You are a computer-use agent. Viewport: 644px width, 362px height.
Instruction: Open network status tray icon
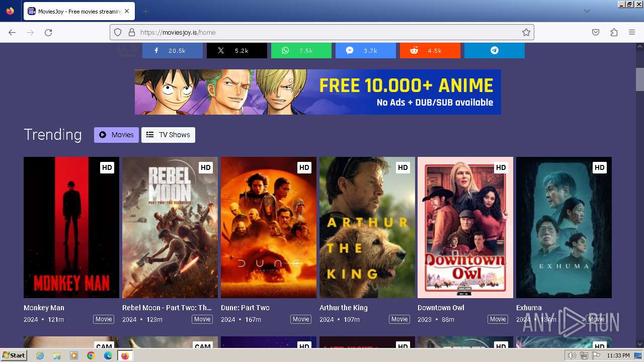pos(584,355)
